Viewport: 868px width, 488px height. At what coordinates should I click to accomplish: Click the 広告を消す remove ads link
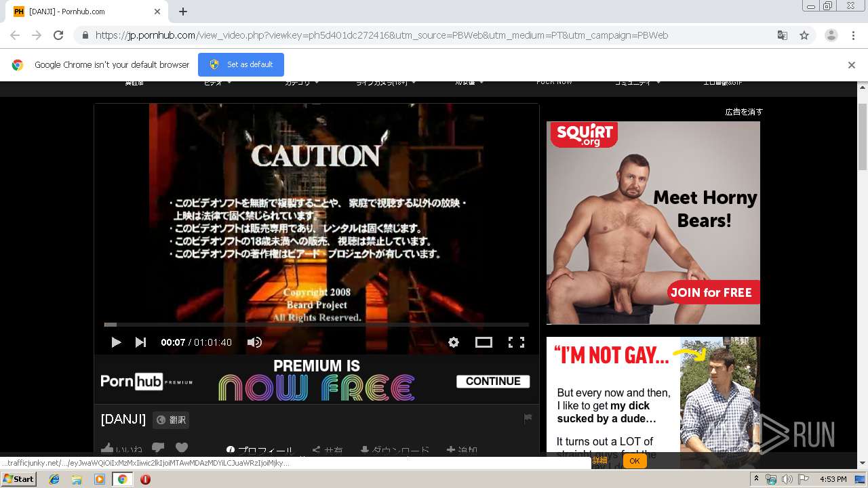point(744,112)
